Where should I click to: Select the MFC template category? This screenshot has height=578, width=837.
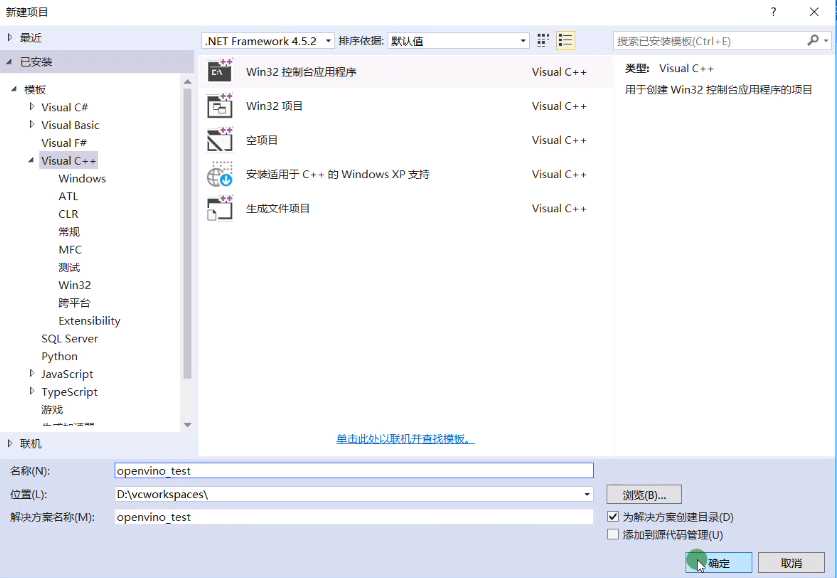70,249
